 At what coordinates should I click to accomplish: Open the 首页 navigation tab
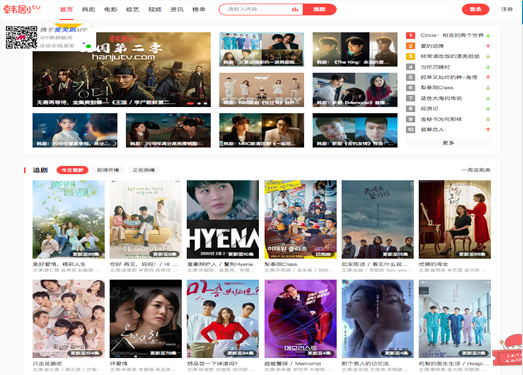[66, 9]
